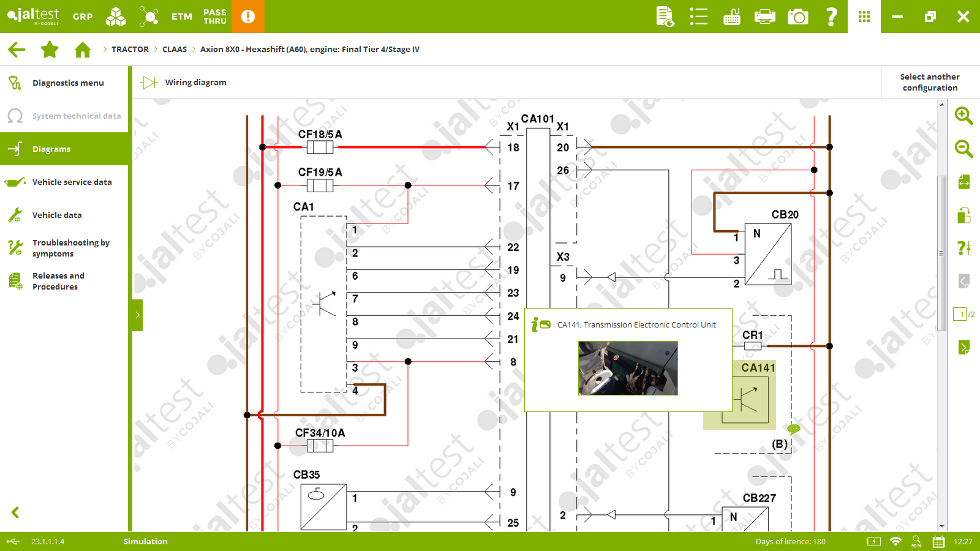Click Select another configuration
This screenshot has width=980, height=551.
(x=930, y=82)
